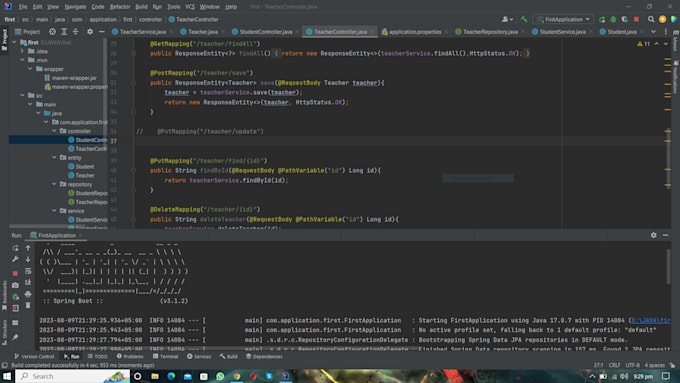This screenshot has width=680, height=383.
Task: Clear console with the trash icon
Action: (x=28, y=305)
